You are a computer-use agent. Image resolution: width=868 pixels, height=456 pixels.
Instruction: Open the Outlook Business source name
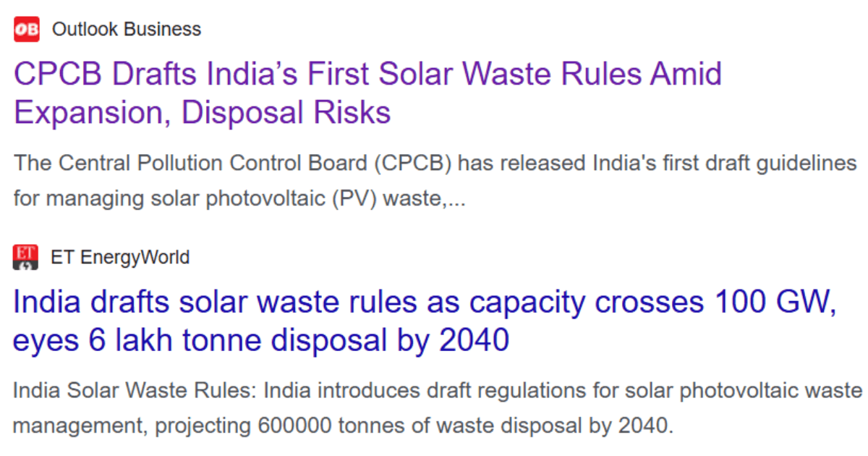[x=127, y=30]
